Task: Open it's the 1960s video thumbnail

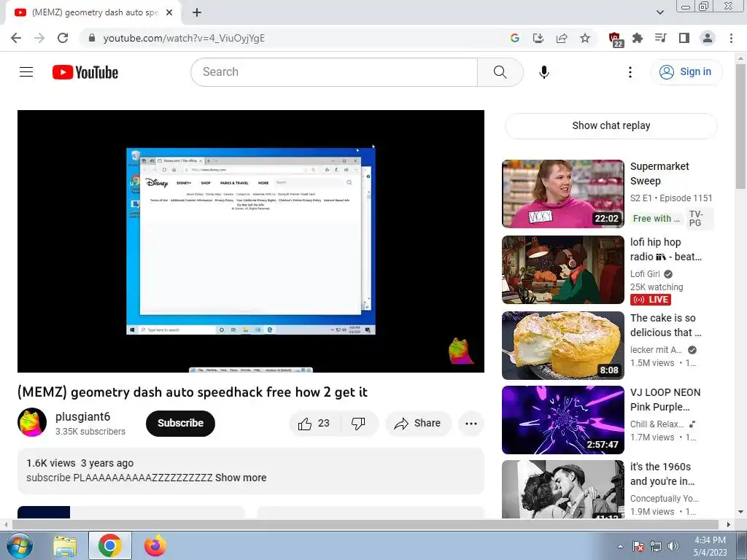Action: pyautogui.click(x=562, y=489)
